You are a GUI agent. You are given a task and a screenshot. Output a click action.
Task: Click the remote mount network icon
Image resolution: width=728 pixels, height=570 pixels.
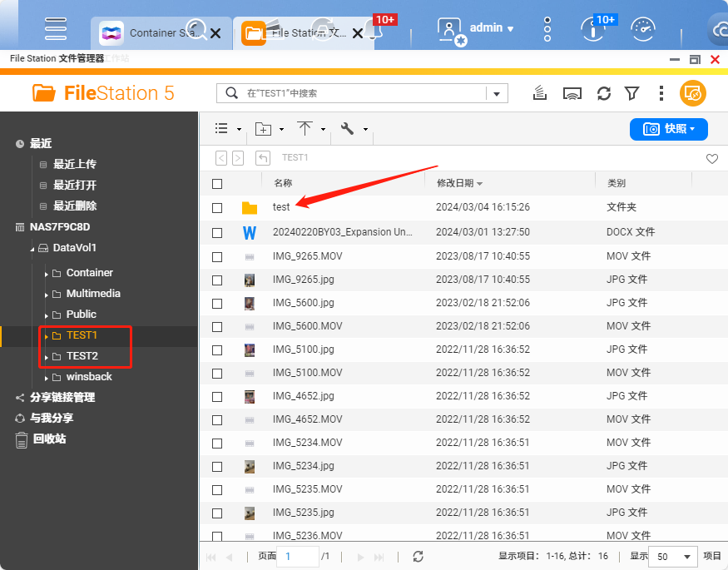[572, 93]
